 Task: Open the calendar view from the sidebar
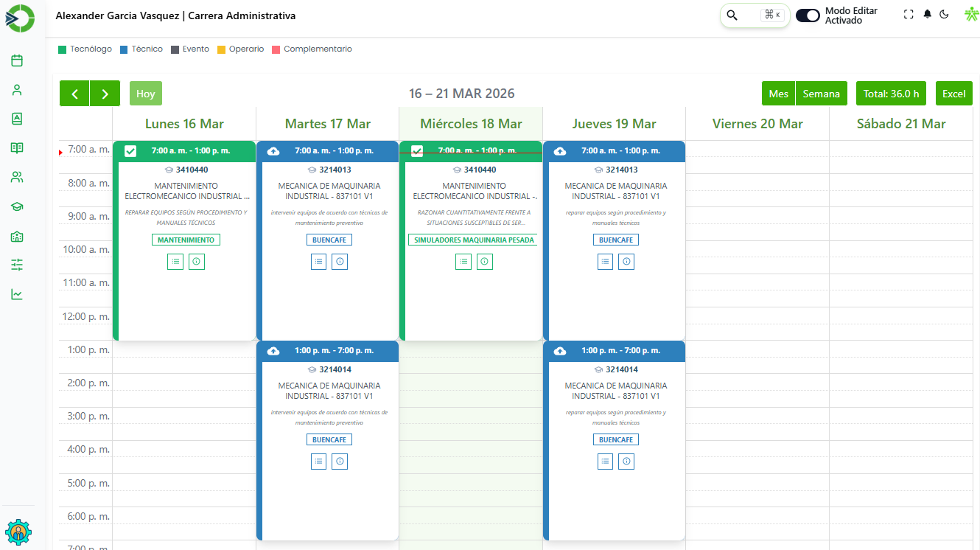coord(16,60)
